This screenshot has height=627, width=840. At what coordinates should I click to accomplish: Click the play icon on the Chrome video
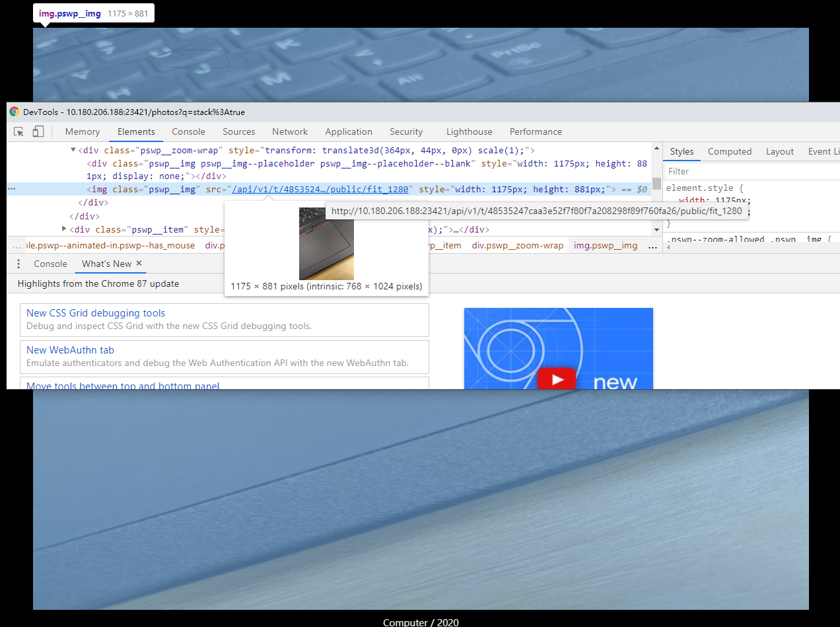[558, 379]
